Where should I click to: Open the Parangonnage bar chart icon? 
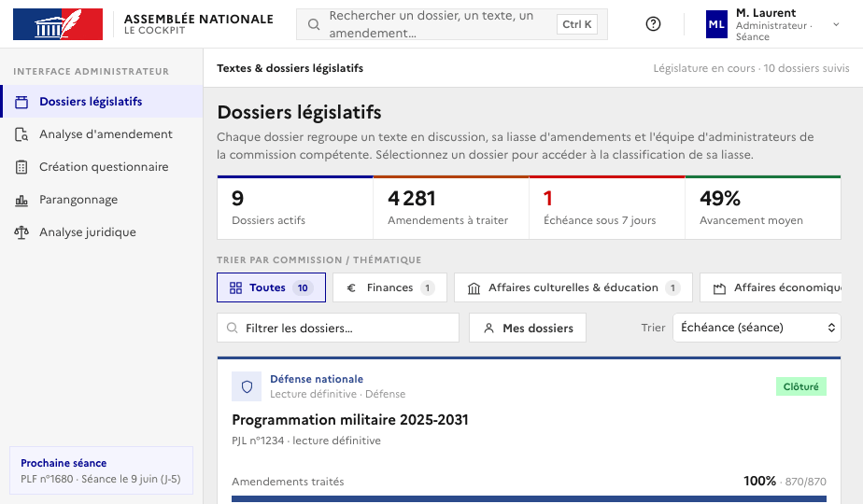tap(21, 200)
